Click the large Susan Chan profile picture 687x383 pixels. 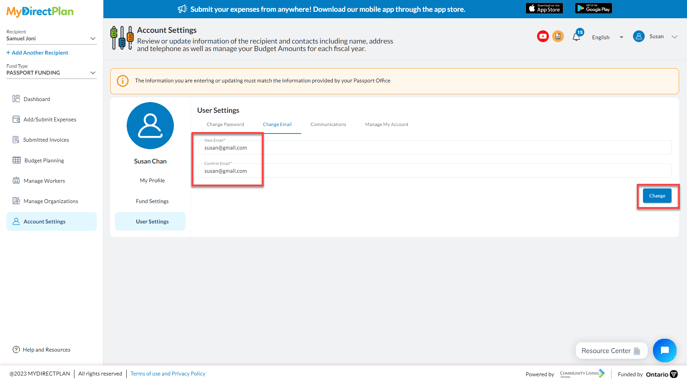(150, 126)
